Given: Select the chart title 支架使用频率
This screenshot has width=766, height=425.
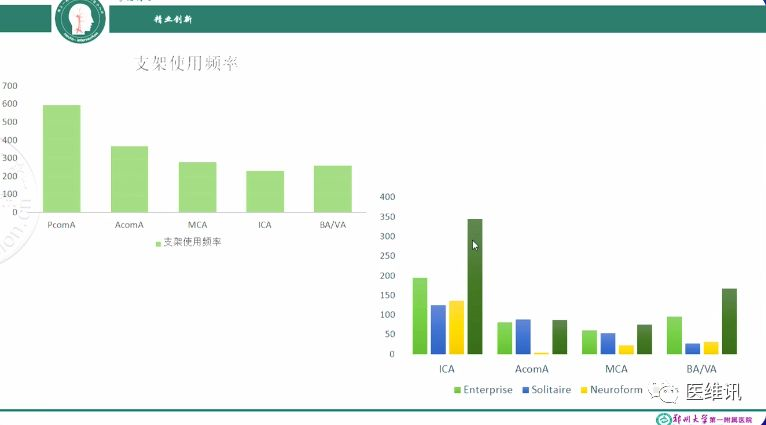Looking at the screenshot, I should pos(186,63).
